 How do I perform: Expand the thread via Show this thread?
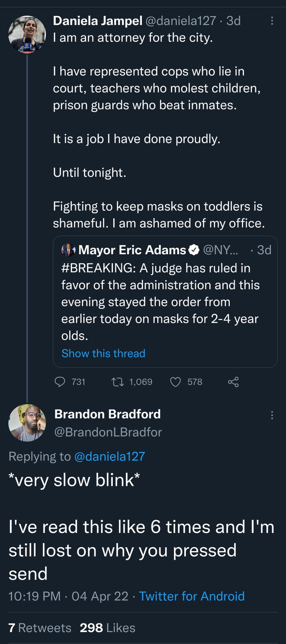tap(103, 353)
